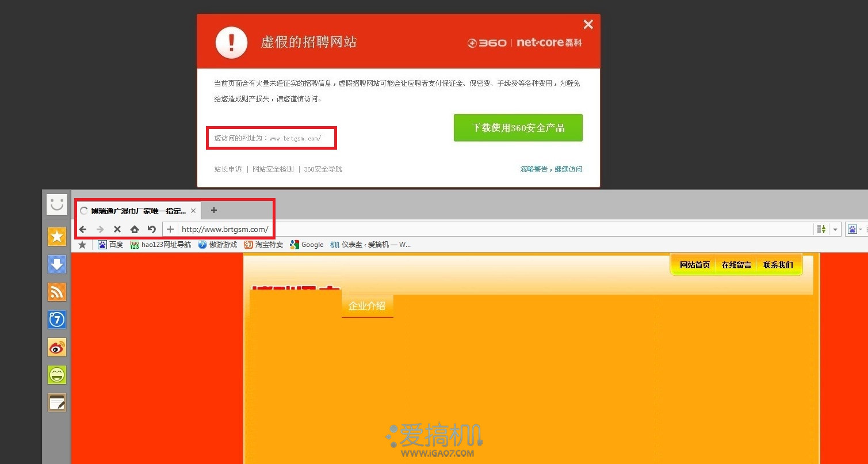Open the 傲游游戏 bookmark
The height and width of the screenshot is (464, 868).
(217, 245)
